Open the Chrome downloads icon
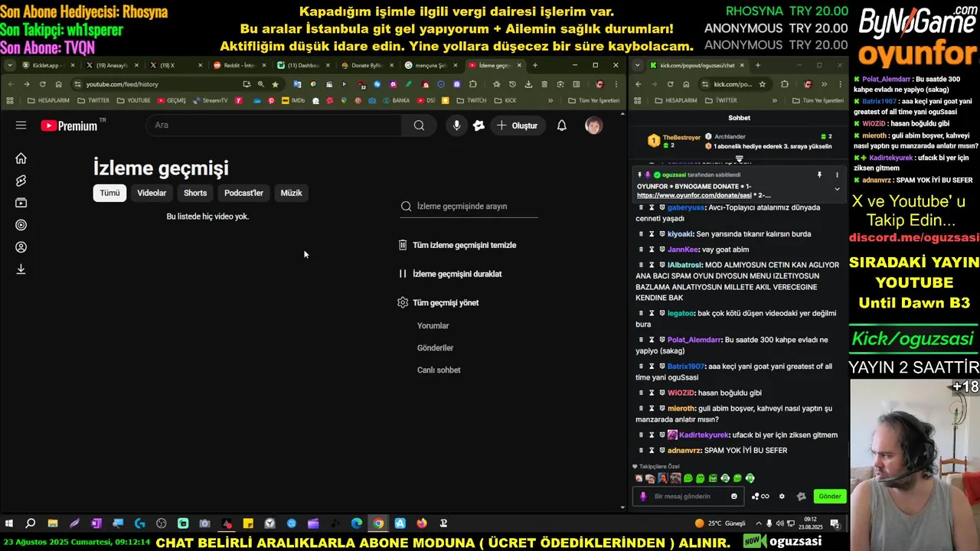980x551 pixels. coord(528,84)
